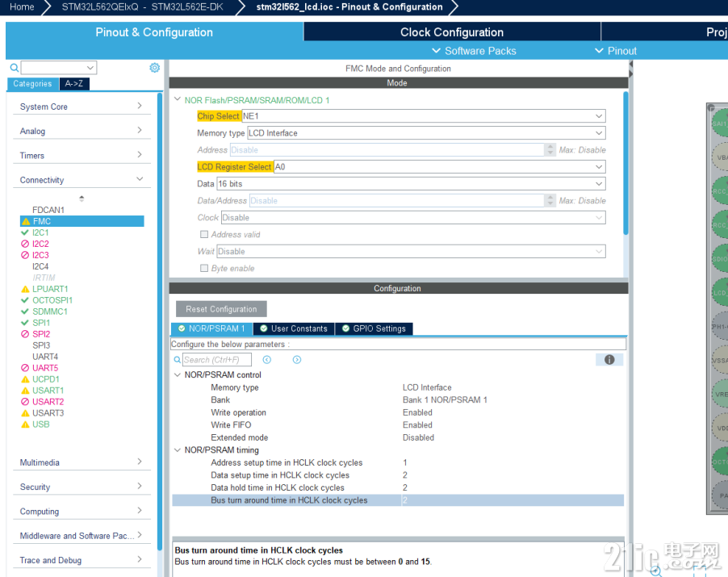This screenshot has height=577, width=728.
Task: Click the sort arrows above FDCAN1
Action: [x=82, y=199]
